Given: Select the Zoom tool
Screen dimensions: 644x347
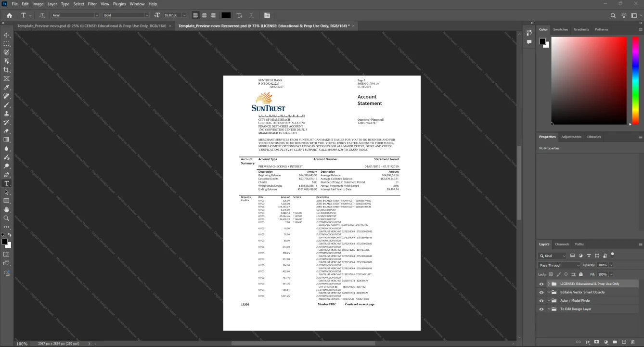Looking at the screenshot, I should [x=7, y=218].
